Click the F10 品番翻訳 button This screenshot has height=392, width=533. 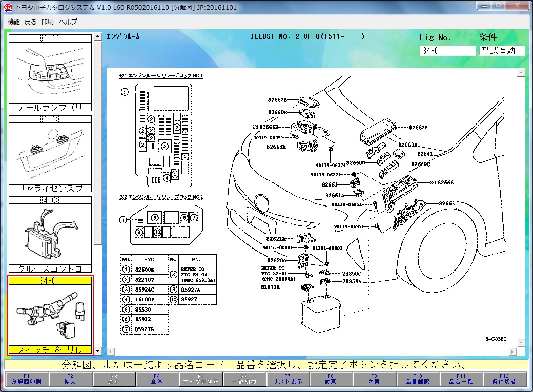point(418,379)
